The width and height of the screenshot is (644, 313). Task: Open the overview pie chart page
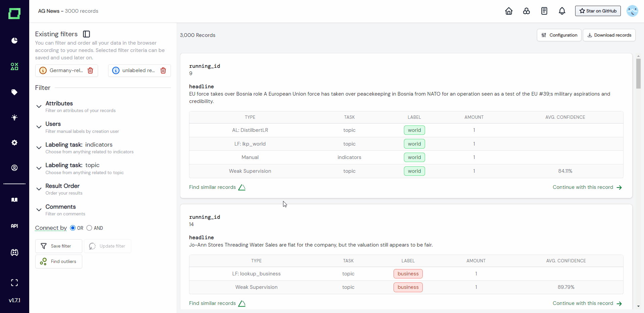pyautogui.click(x=14, y=41)
